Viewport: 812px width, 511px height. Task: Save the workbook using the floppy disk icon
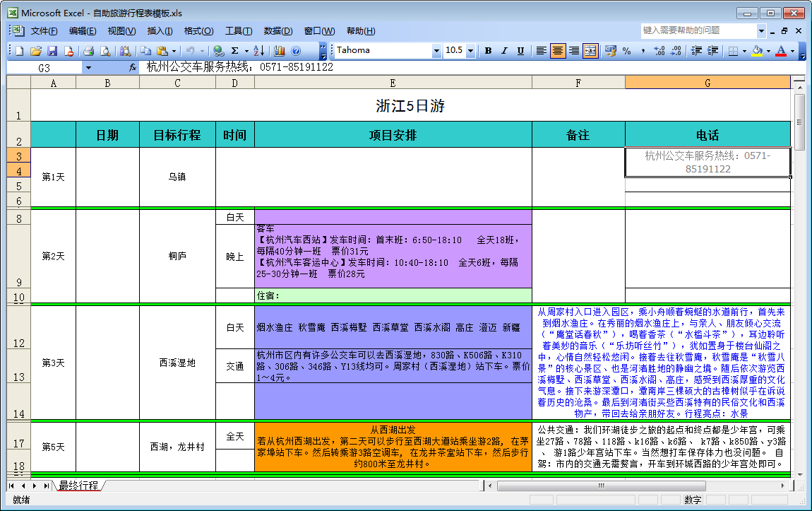[52, 51]
